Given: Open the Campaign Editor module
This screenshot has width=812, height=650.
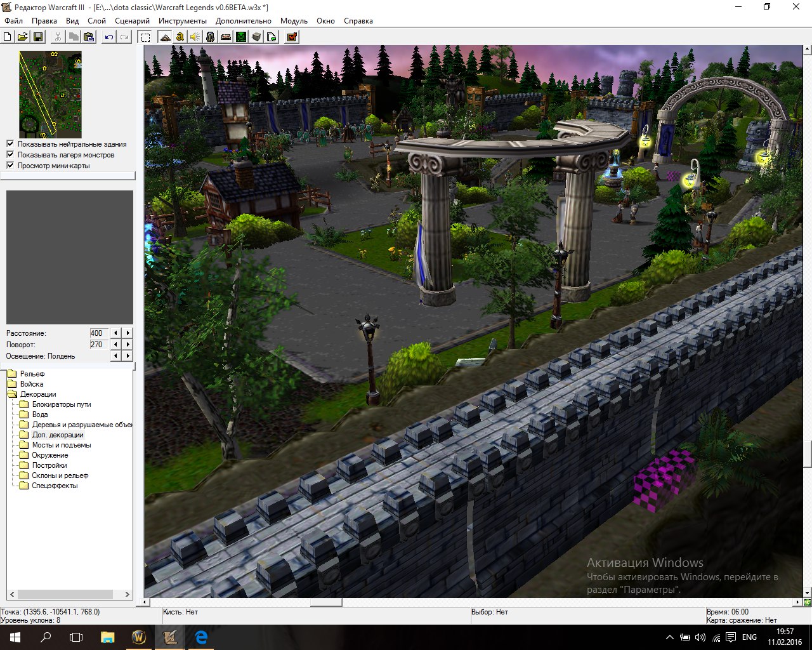Looking at the screenshot, I should point(226,37).
